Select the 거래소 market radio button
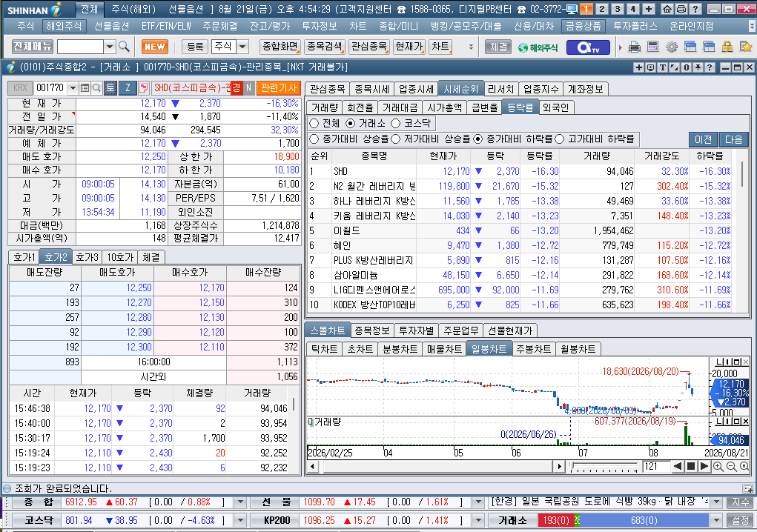This screenshot has height=532, width=757. (351, 124)
